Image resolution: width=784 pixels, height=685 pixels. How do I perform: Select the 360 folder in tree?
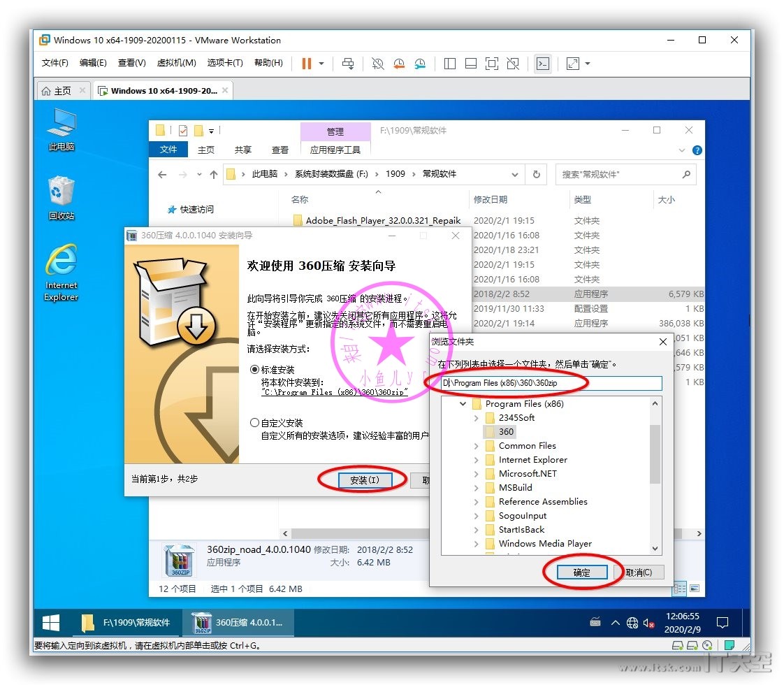coord(499,431)
